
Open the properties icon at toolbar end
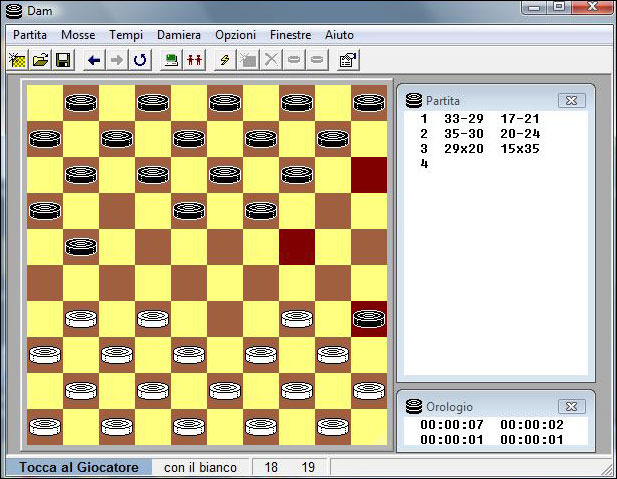click(348, 60)
